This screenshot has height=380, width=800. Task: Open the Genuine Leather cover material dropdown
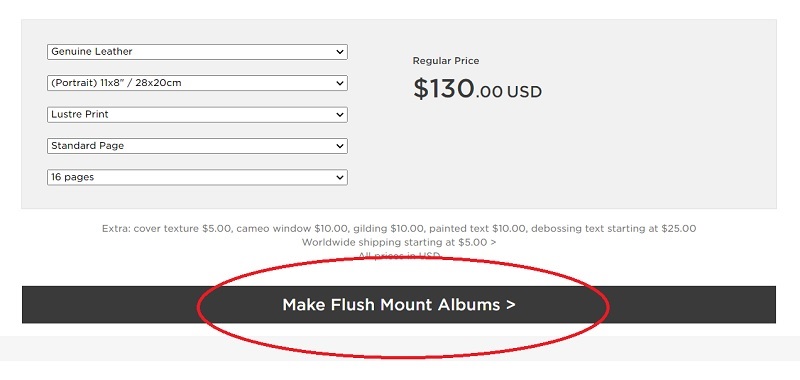click(197, 52)
